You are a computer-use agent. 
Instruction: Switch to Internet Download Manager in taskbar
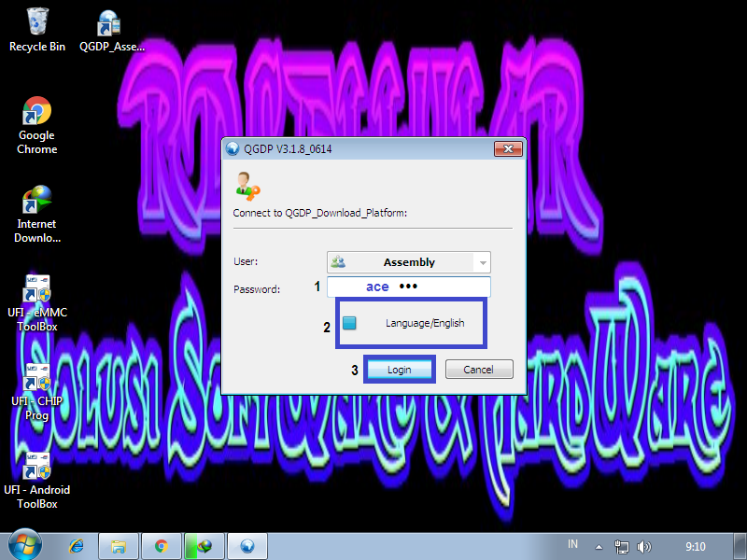204,546
